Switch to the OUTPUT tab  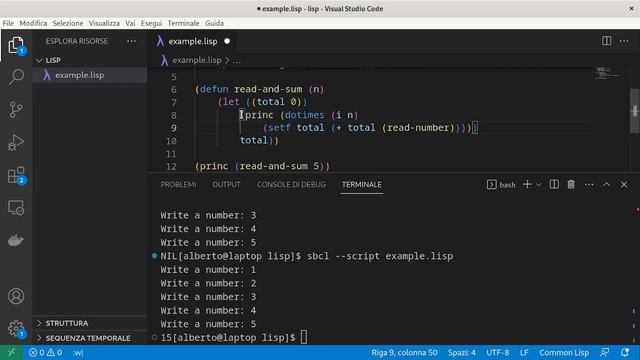(227, 184)
